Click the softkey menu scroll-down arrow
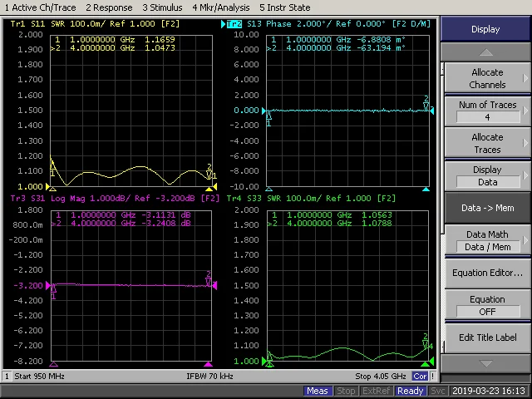Image resolution: width=532 pixels, height=399 pixels. [x=486, y=364]
